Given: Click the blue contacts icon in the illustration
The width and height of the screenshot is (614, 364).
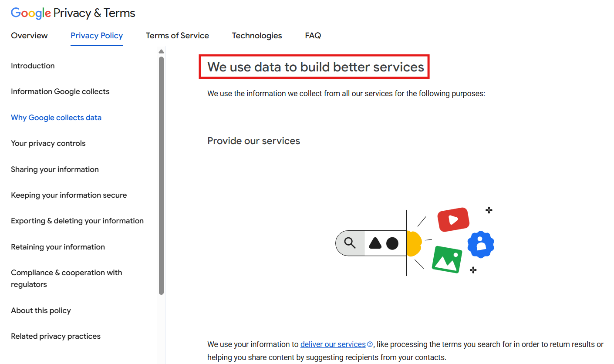Looking at the screenshot, I should click(x=480, y=245).
